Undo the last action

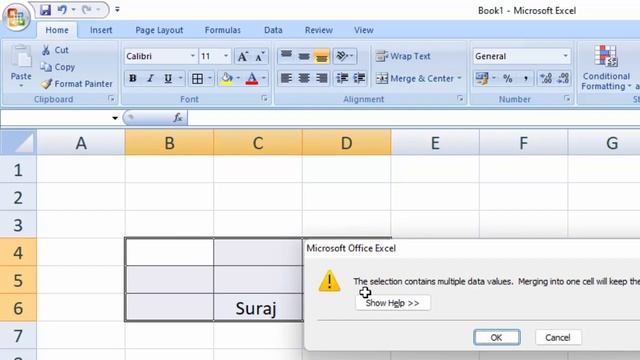(x=62, y=9)
